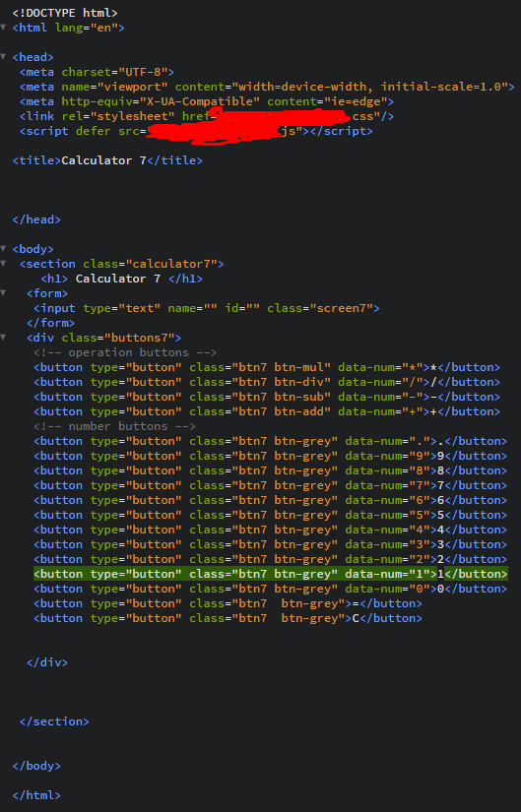The width and height of the screenshot is (521, 812).
Task: Select the btn-sub button line
Action: 267,397
